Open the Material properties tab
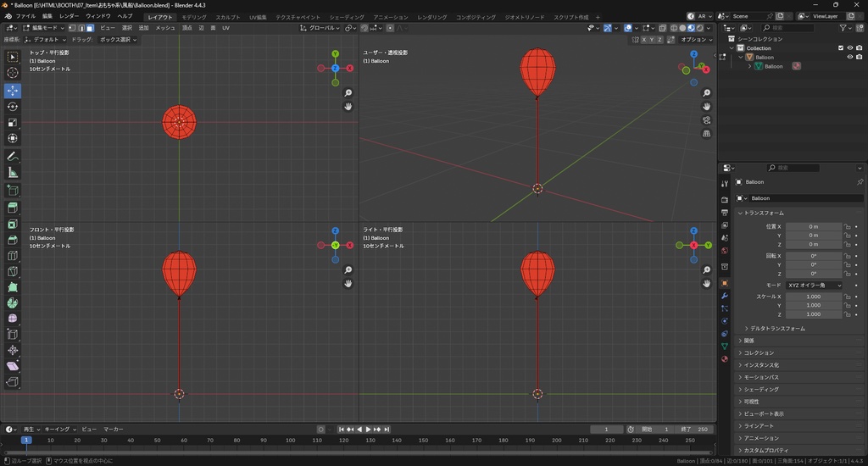 coord(725,358)
